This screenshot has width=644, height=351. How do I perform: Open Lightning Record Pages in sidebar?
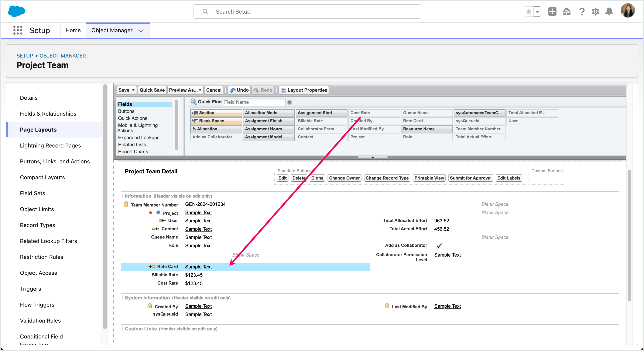[x=50, y=146]
